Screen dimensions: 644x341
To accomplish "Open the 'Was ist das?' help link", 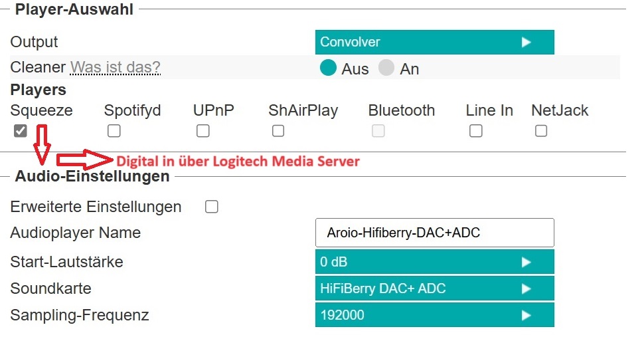I will coord(115,67).
